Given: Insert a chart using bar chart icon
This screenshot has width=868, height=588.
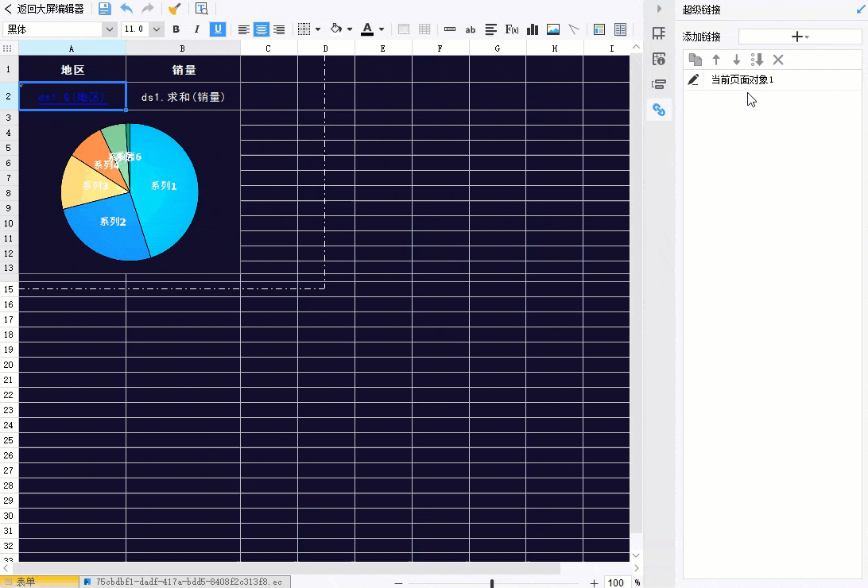Looking at the screenshot, I should (x=533, y=29).
